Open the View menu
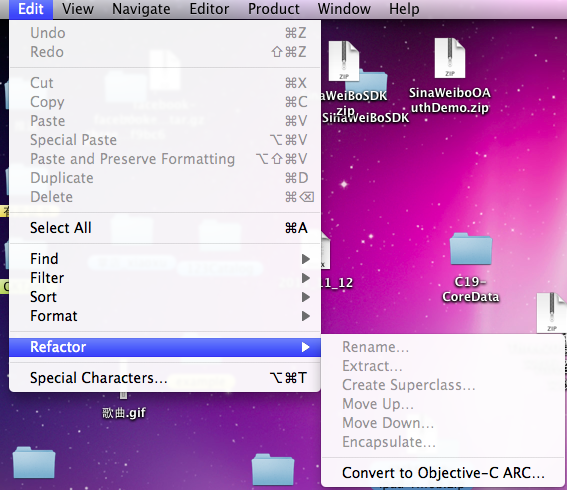The width and height of the screenshot is (567, 490). click(78, 9)
